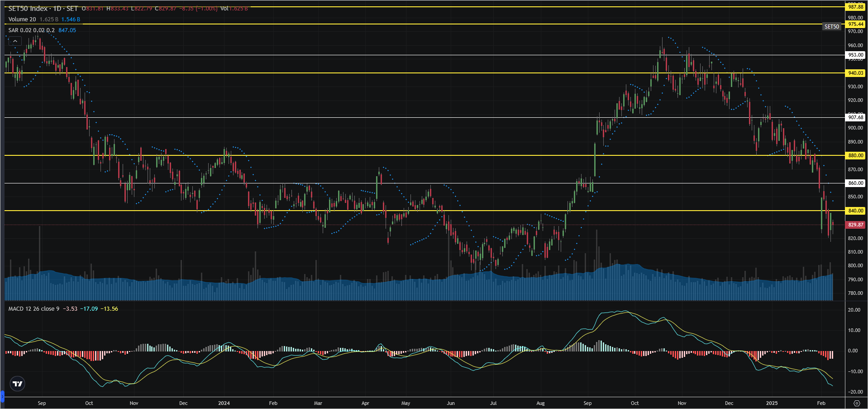This screenshot has height=409, width=868.
Task: Click the 975.44 yellow price label
Action: click(x=855, y=24)
